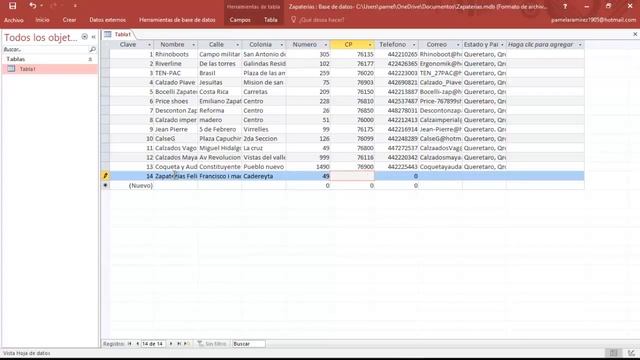Click the Colonia cell 'Cadereyta'

[264, 176]
